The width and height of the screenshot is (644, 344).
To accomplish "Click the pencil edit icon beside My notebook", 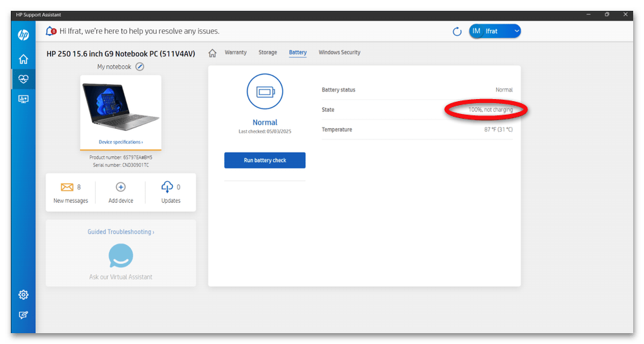I will coord(140,66).
